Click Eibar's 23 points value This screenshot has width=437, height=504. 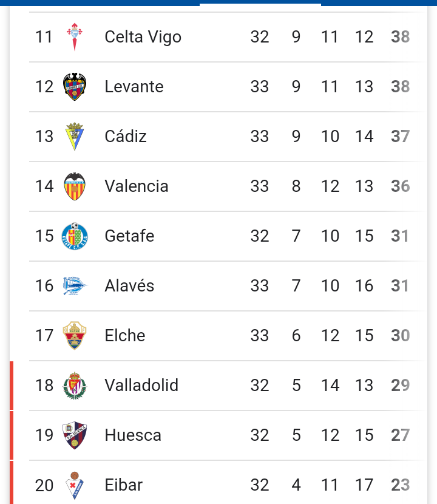[401, 485]
